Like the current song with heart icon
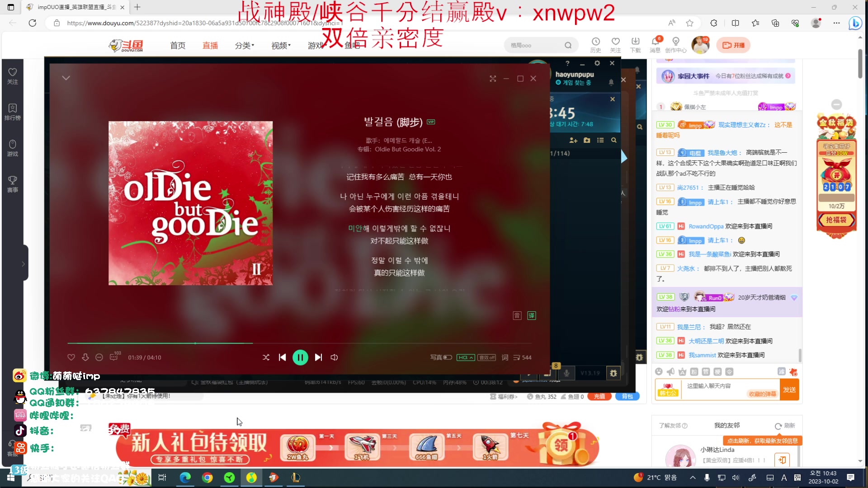 click(71, 357)
